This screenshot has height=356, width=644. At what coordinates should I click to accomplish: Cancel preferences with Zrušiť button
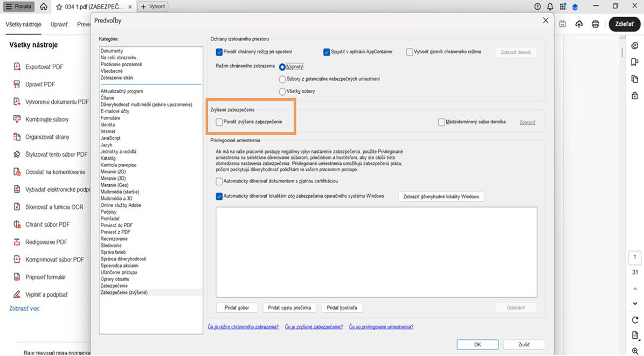[x=524, y=345]
